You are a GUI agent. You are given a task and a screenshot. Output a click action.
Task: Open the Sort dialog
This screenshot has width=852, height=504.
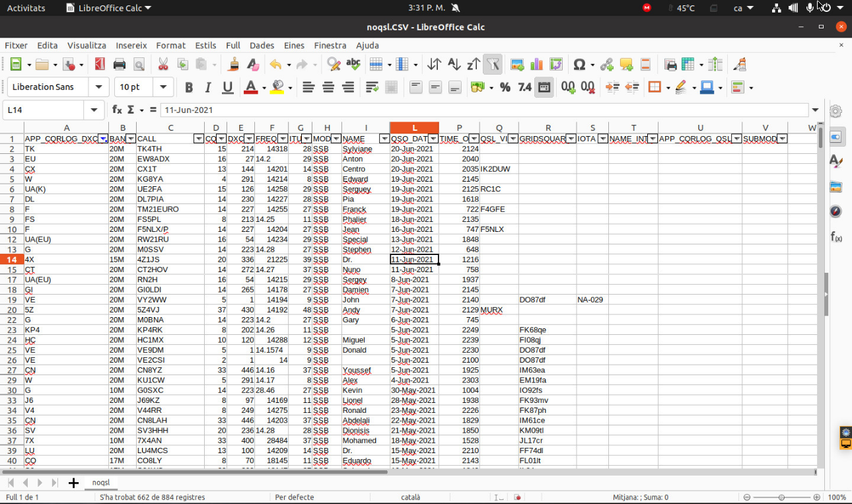pyautogui.click(x=434, y=64)
